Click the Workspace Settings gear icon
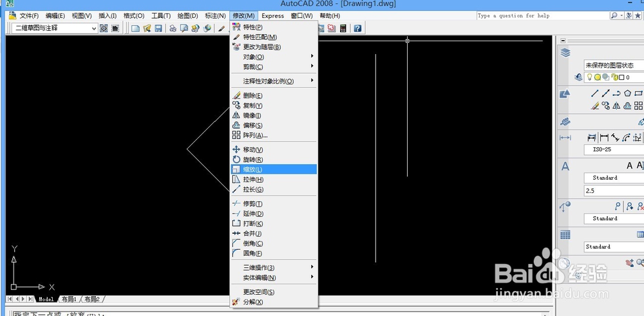Viewport: 644px width, 316px height. 104,28
